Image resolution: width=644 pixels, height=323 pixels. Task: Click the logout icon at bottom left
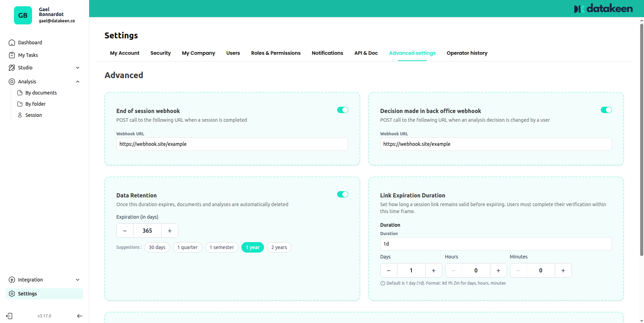click(x=9, y=316)
